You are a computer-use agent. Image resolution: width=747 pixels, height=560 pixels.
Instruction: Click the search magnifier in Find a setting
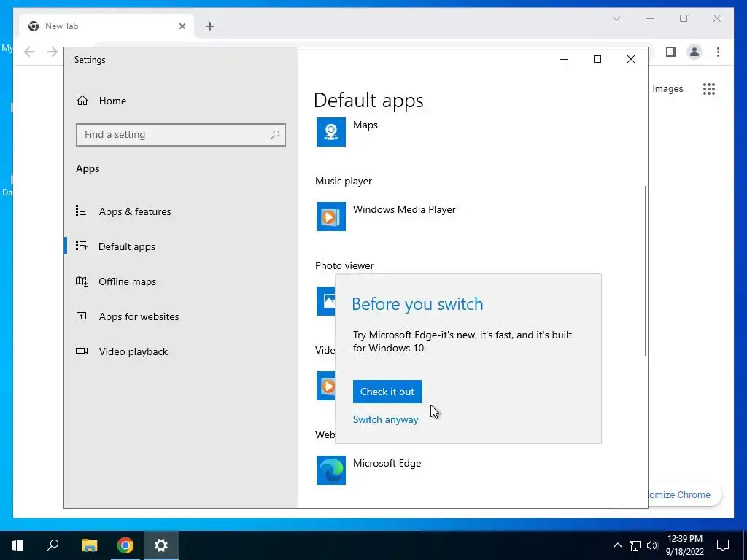tap(275, 135)
